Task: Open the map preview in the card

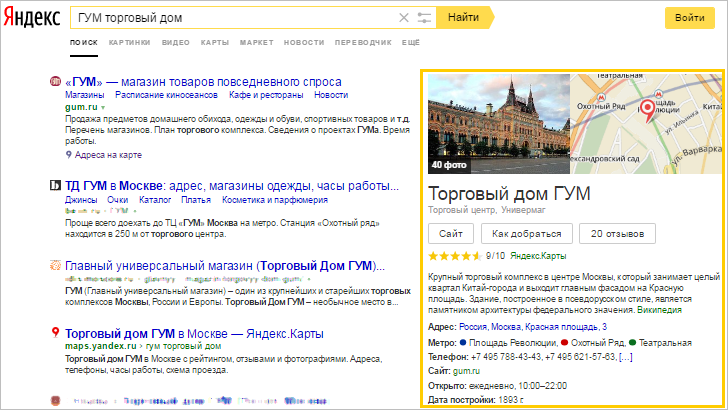Action: (646, 124)
